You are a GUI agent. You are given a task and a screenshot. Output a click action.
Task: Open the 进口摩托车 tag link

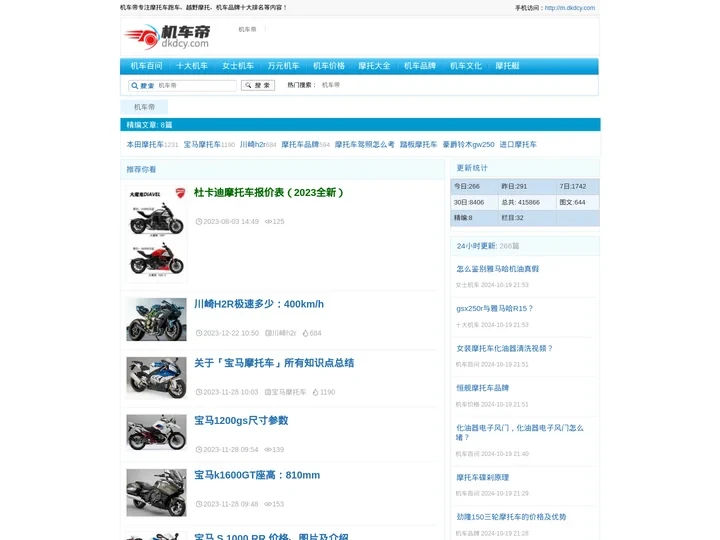pyautogui.click(x=518, y=145)
